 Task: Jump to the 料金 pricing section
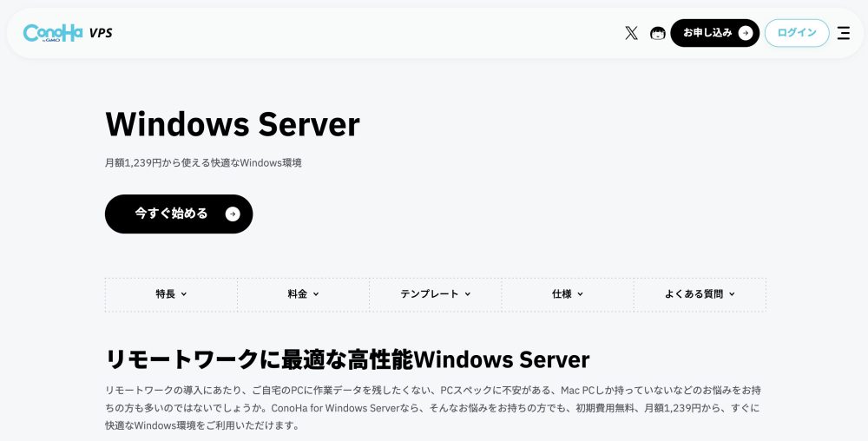click(x=303, y=294)
